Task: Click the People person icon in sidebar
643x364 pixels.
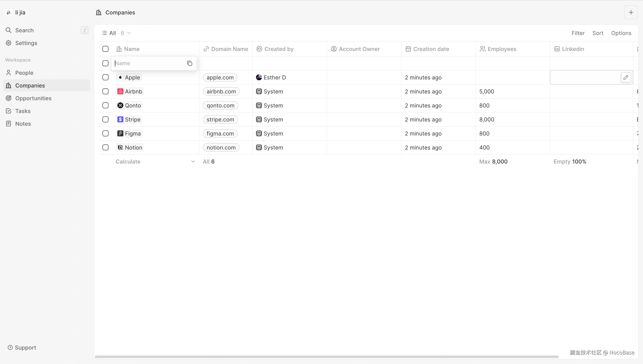Action: tap(9, 73)
